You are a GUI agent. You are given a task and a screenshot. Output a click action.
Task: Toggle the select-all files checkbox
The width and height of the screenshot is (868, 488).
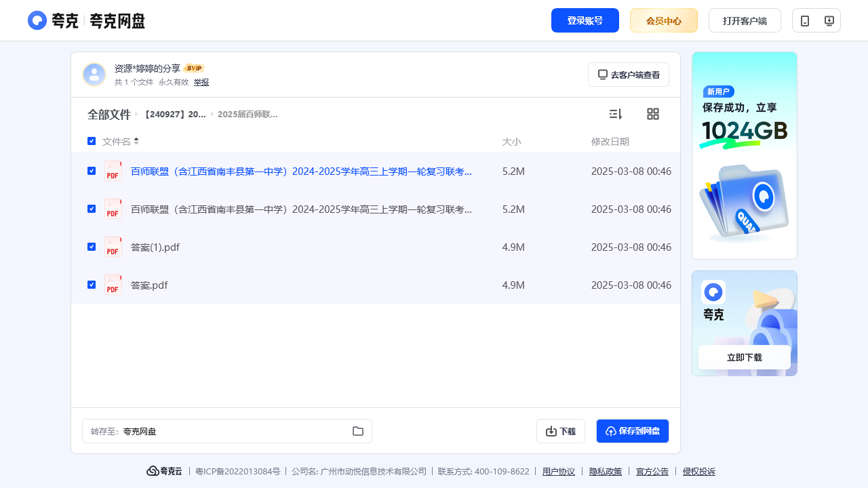point(92,141)
